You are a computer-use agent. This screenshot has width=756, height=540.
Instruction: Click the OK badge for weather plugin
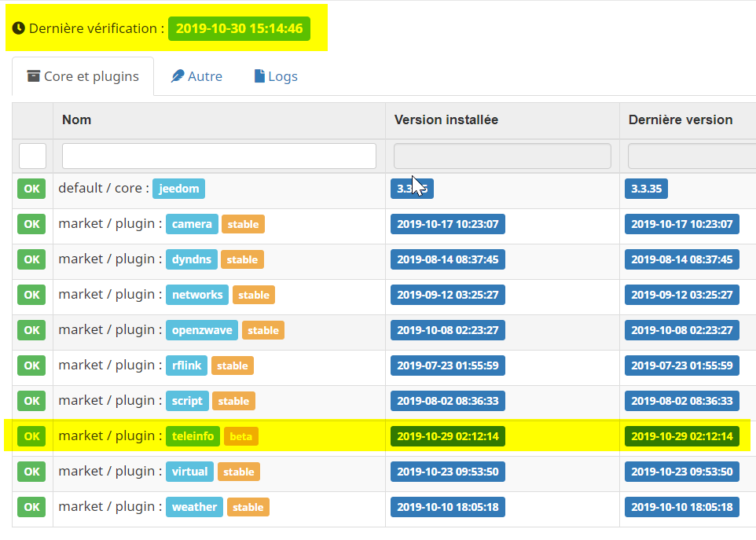coord(31,507)
